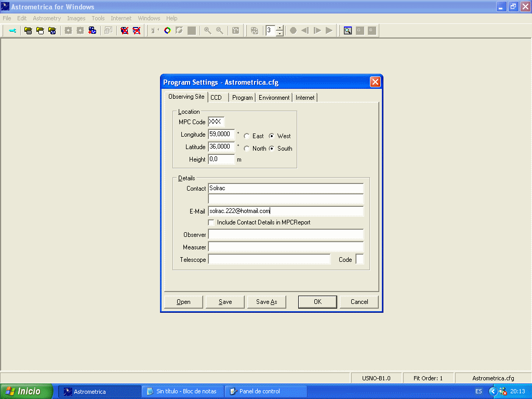The image size is (532, 399).
Task: Select the North latitude radio button
Action: tap(247, 149)
